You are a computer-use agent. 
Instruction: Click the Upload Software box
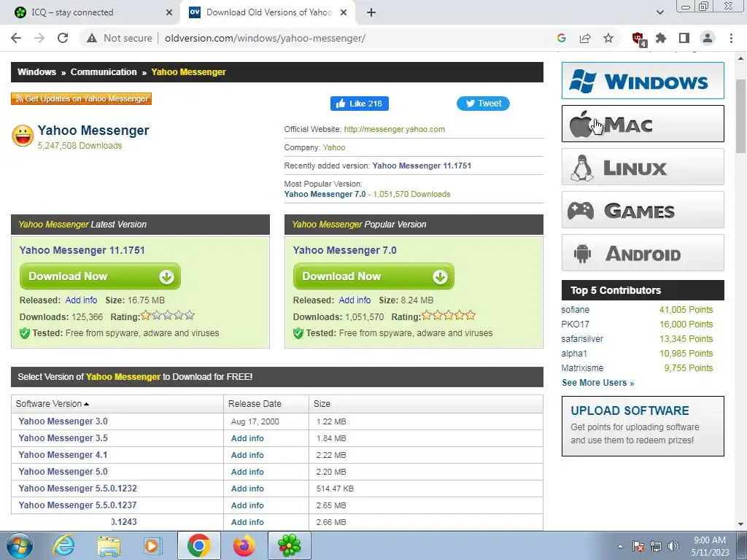pos(643,426)
